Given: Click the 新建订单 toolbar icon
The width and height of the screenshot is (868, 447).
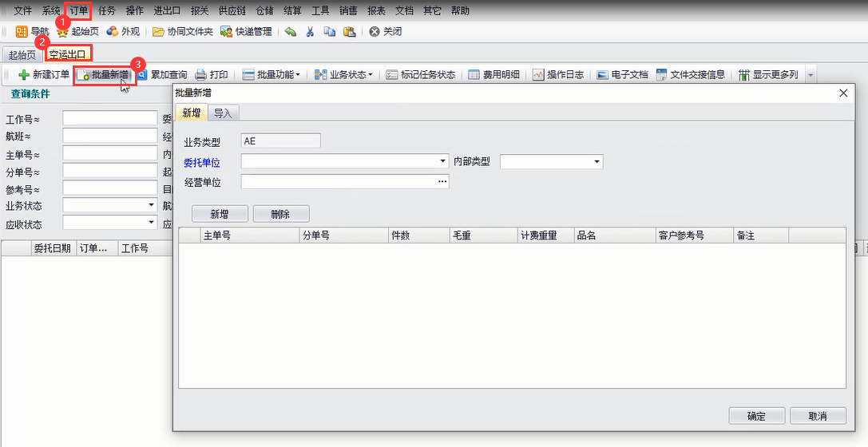Looking at the screenshot, I should pos(24,75).
